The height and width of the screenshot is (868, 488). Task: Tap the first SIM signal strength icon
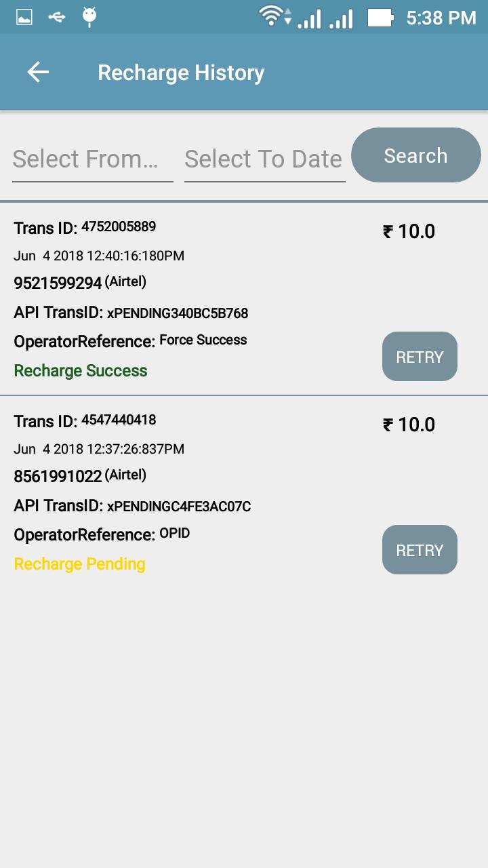point(309,19)
